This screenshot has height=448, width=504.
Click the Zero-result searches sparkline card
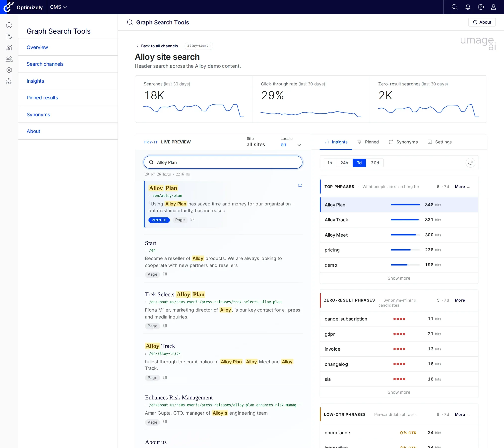428,99
